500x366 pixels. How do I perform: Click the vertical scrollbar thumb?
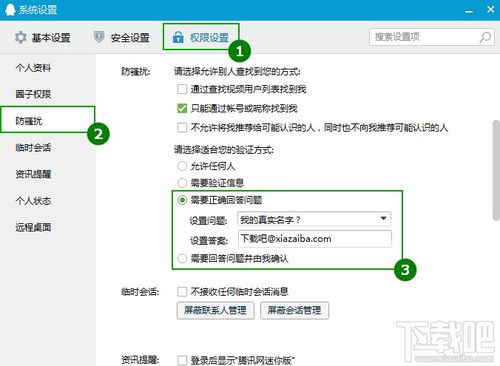click(x=496, y=170)
